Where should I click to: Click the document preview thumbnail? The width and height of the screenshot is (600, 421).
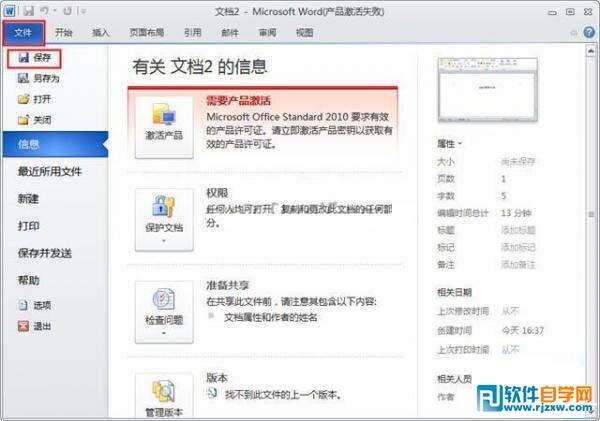pos(488,90)
